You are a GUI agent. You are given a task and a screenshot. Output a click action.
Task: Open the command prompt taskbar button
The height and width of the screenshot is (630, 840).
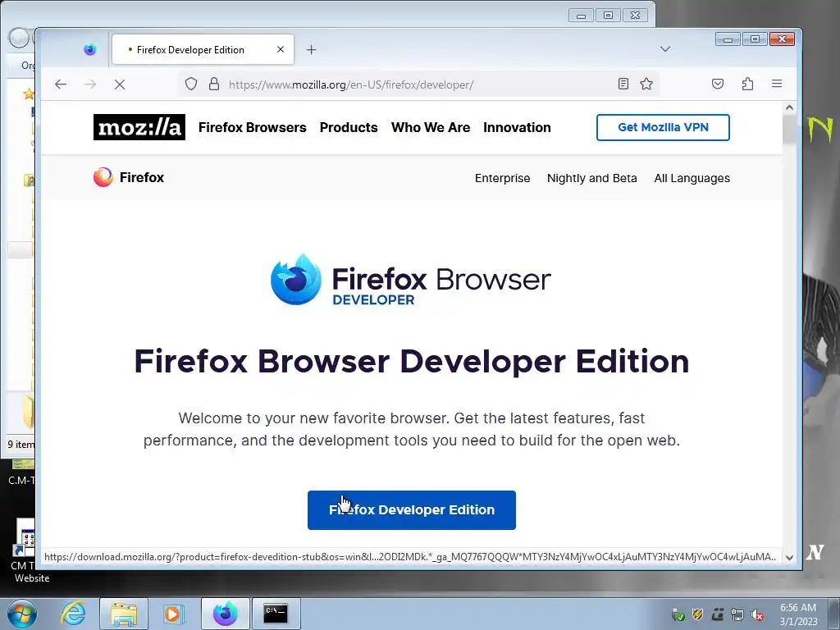(276, 614)
